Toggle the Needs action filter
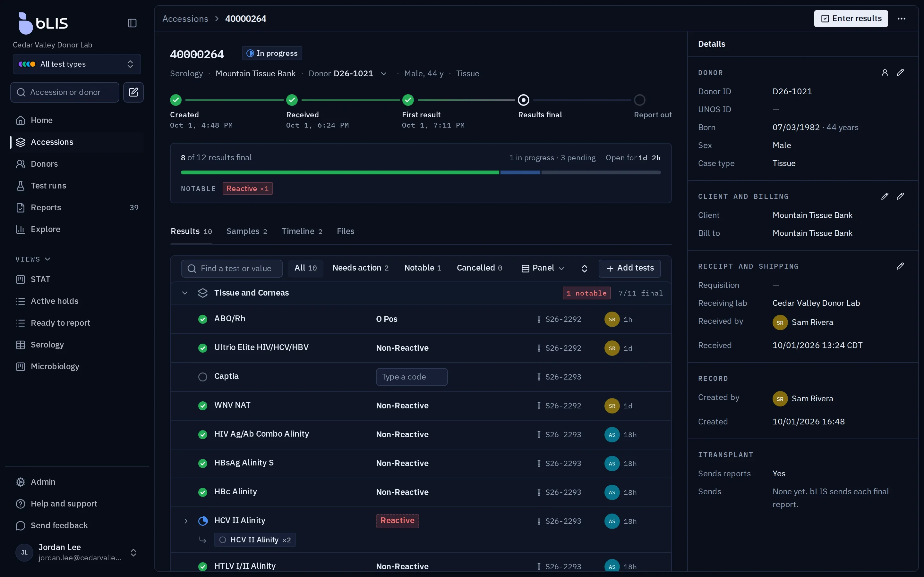 [x=360, y=268]
